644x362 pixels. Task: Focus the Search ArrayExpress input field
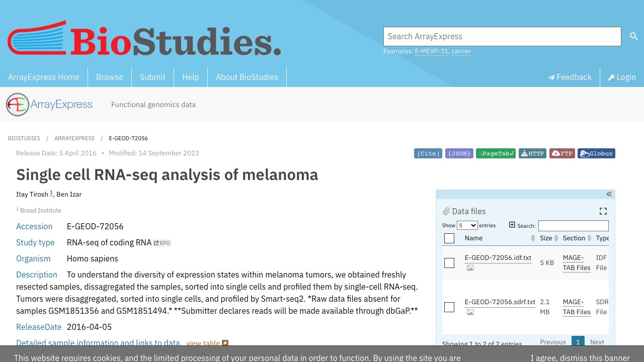502,36
